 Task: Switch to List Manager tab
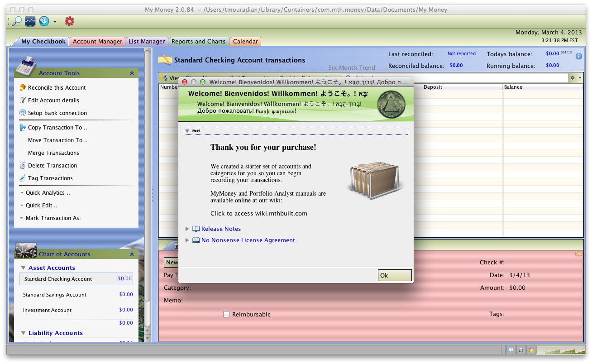[x=147, y=41]
